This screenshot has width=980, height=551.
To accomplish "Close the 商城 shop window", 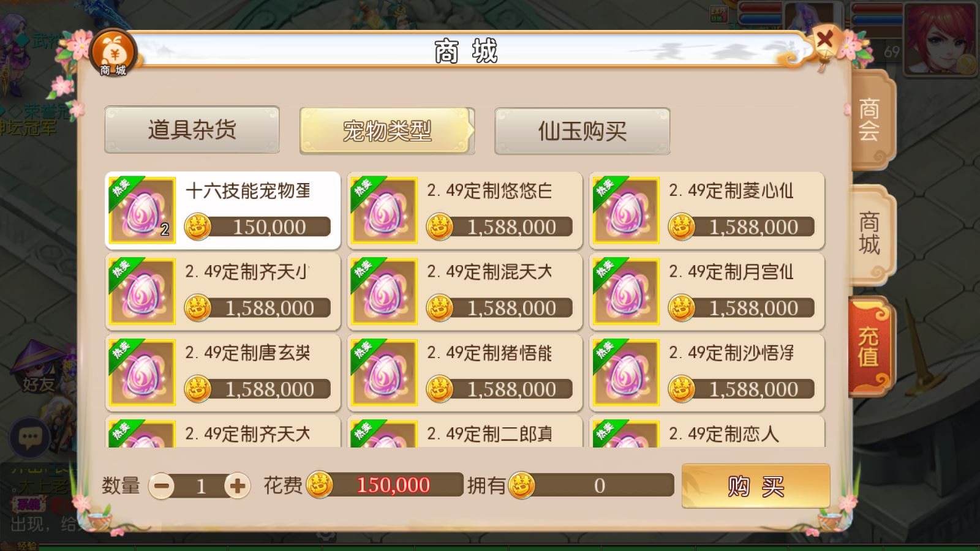I will pyautogui.click(x=824, y=40).
